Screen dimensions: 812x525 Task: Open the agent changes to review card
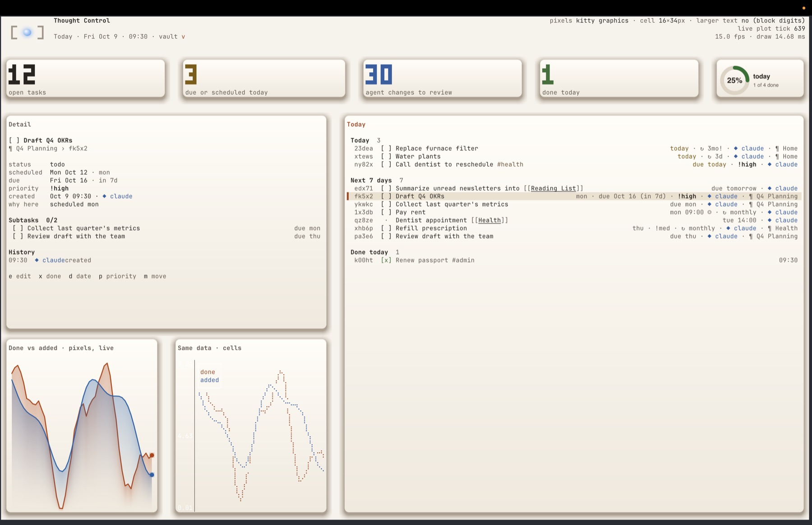tap(442, 79)
